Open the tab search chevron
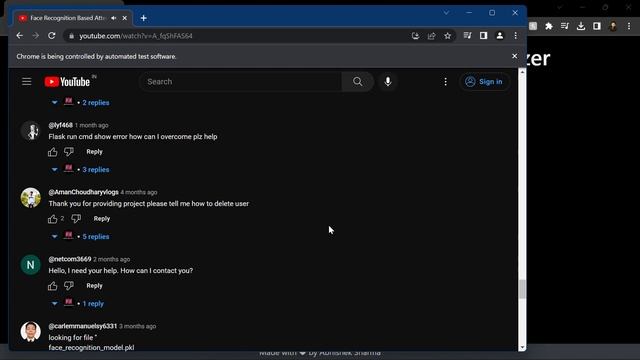This screenshot has height=360, width=640. (446, 13)
